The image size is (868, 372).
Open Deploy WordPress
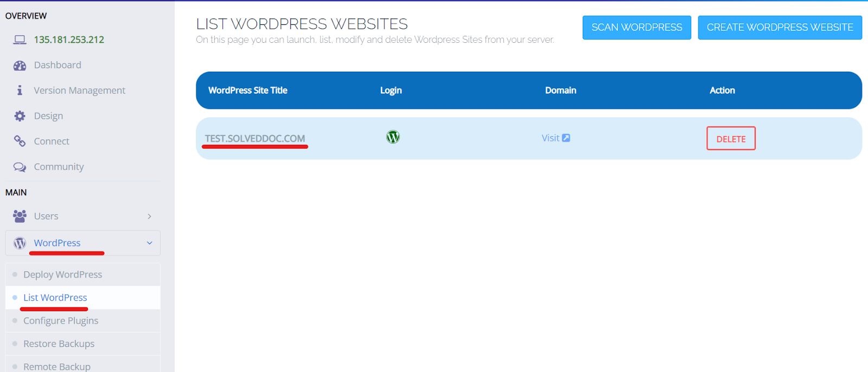click(x=83, y=274)
